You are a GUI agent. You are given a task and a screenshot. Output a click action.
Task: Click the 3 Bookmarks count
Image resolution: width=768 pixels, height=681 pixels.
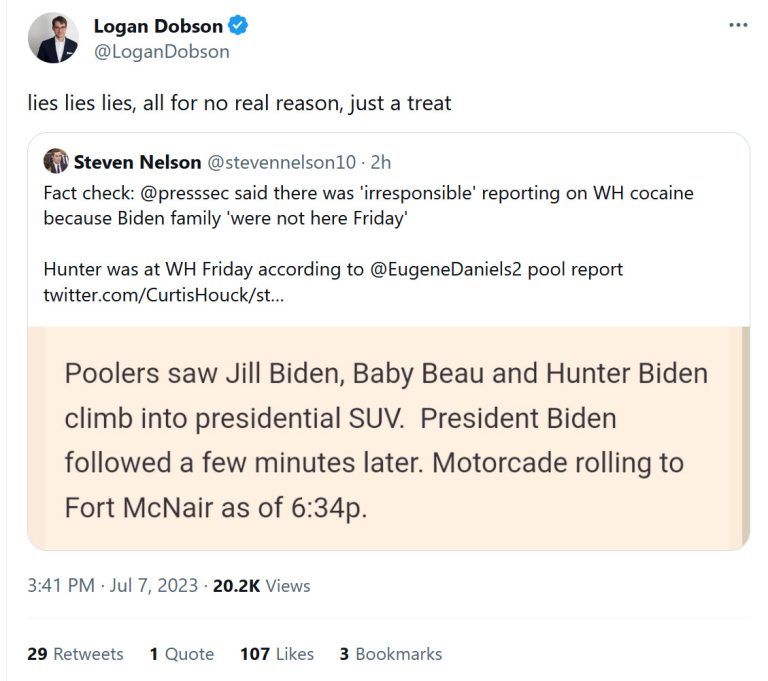[390, 654]
